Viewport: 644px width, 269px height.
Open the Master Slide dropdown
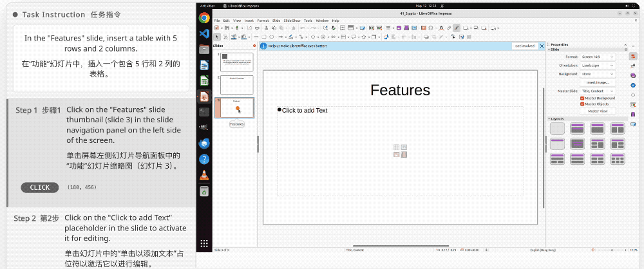click(597, 91)
